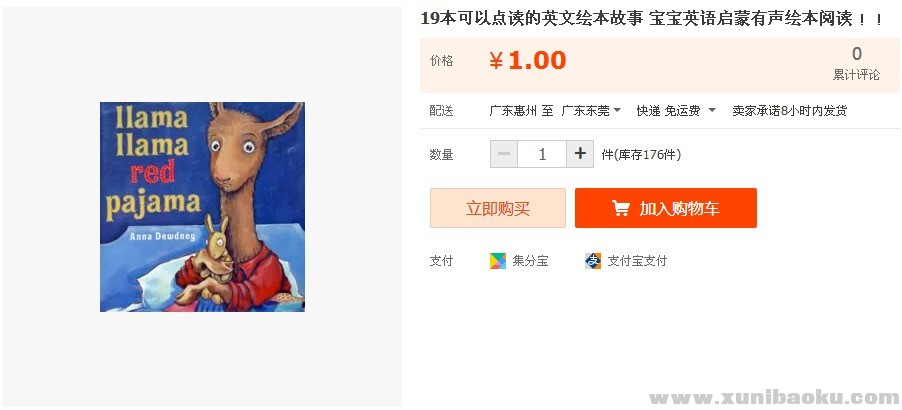Open the 快递 免运费 shipping dropdown
This screenshot has height=410, width=902.
(x=676, y=110)
